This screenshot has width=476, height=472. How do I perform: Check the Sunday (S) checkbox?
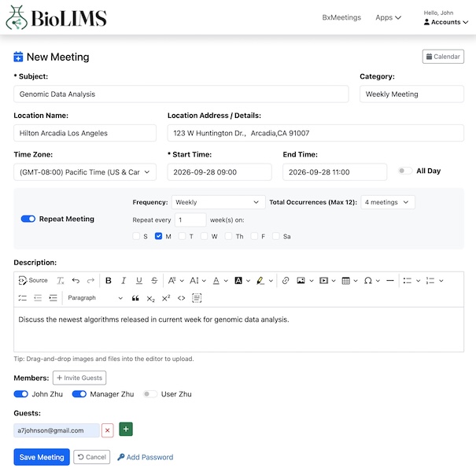click(136, 236)
